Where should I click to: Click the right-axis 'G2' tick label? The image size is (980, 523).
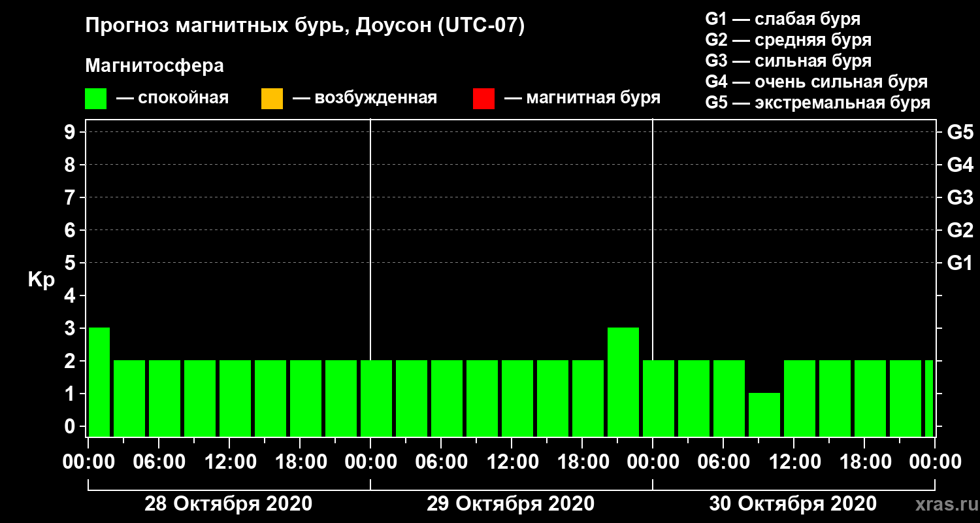coord(960,230)
